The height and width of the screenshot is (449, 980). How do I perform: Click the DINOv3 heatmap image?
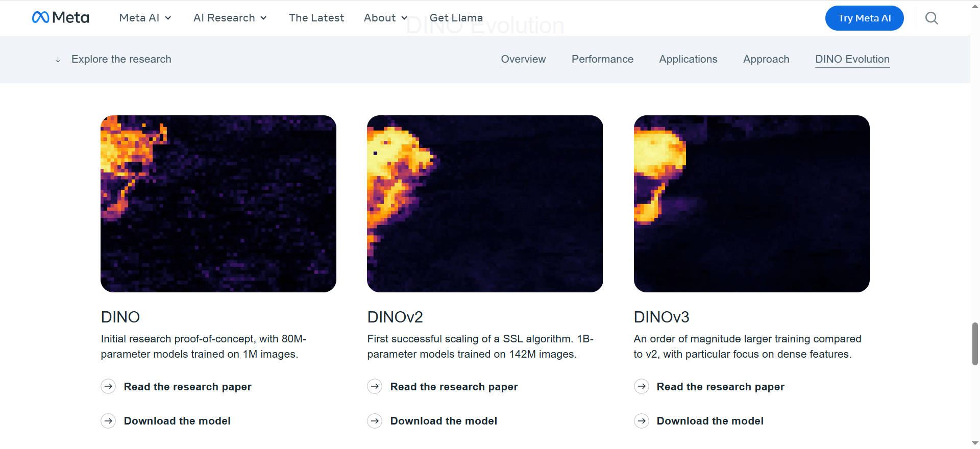tap(752, 204)
